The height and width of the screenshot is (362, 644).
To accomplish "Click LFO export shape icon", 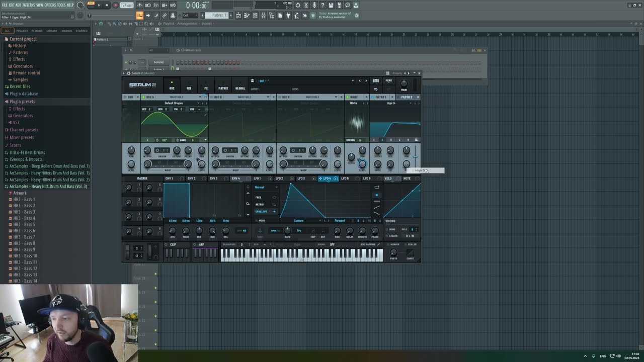I will pos(377,187).
